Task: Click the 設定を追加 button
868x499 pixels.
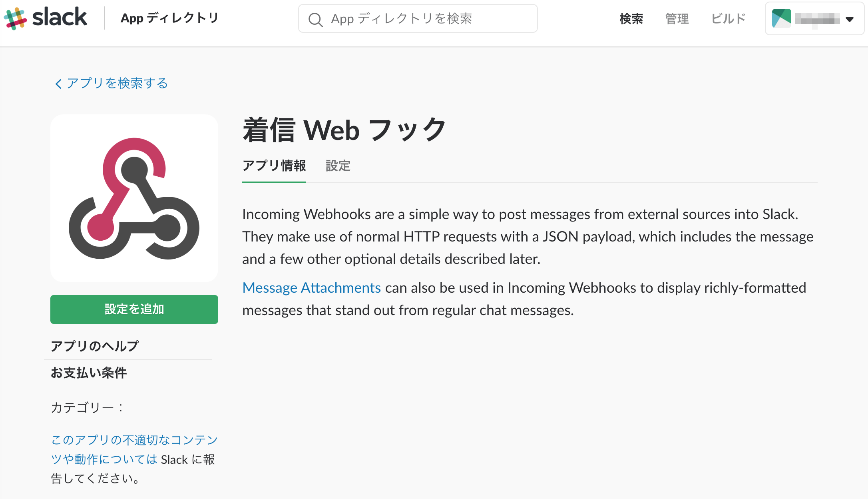Action: [x=134, y=309]
